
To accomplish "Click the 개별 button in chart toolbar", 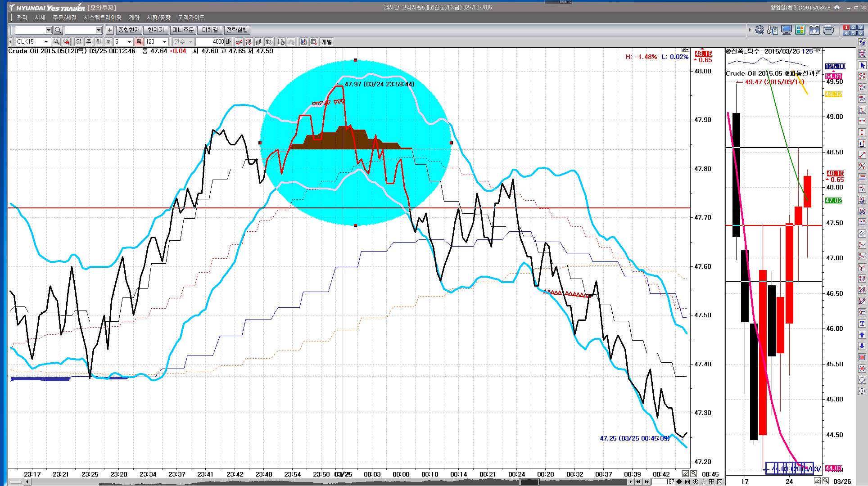I will pos(326,42).
